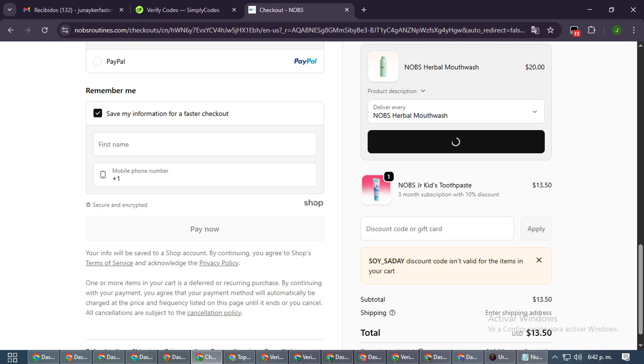The height and width of the screenshot is (364, 644).
Task: Open the Terms of Service link
Action: click(109, 263)
